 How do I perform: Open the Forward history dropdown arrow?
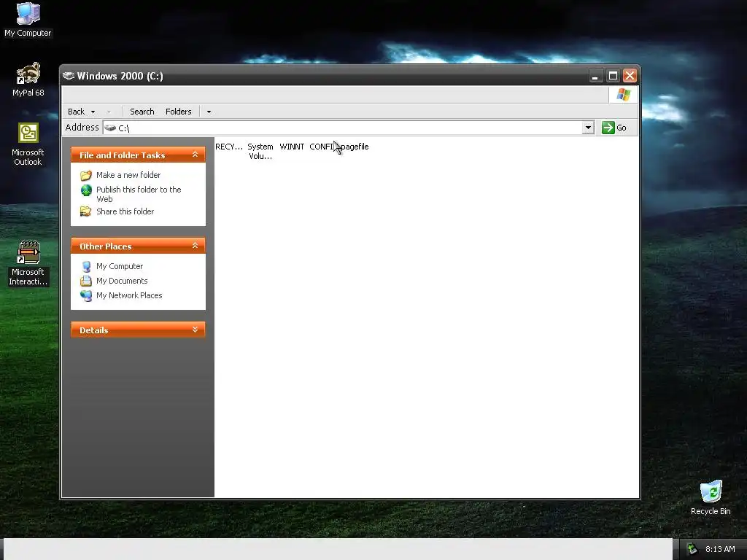pyautogui.click(x=109, y=112)
